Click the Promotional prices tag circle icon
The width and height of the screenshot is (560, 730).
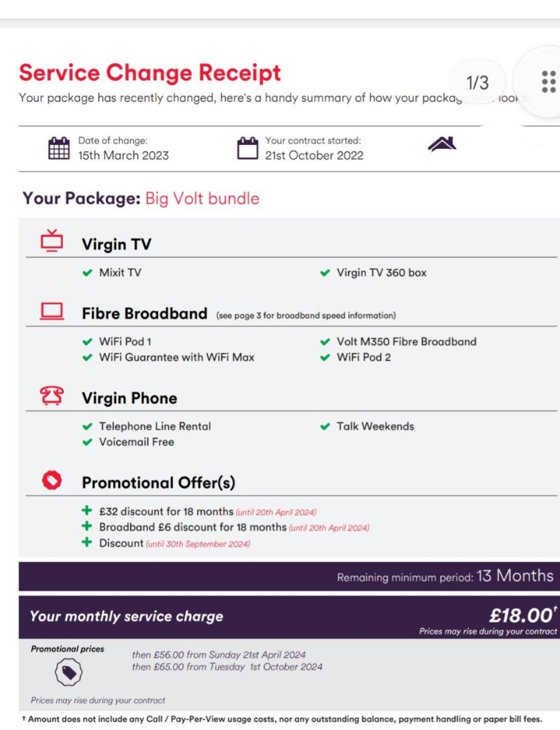pyautogui.click(x=68, y=672)
